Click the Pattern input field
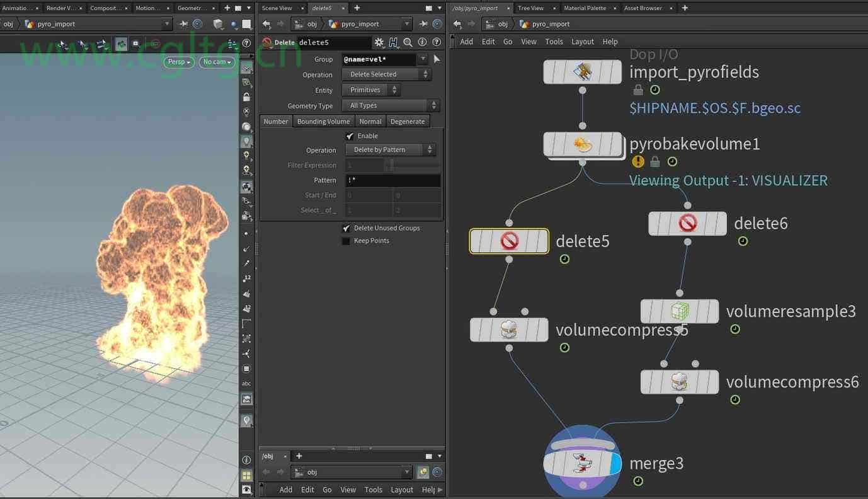 click(x=393, y=180)
